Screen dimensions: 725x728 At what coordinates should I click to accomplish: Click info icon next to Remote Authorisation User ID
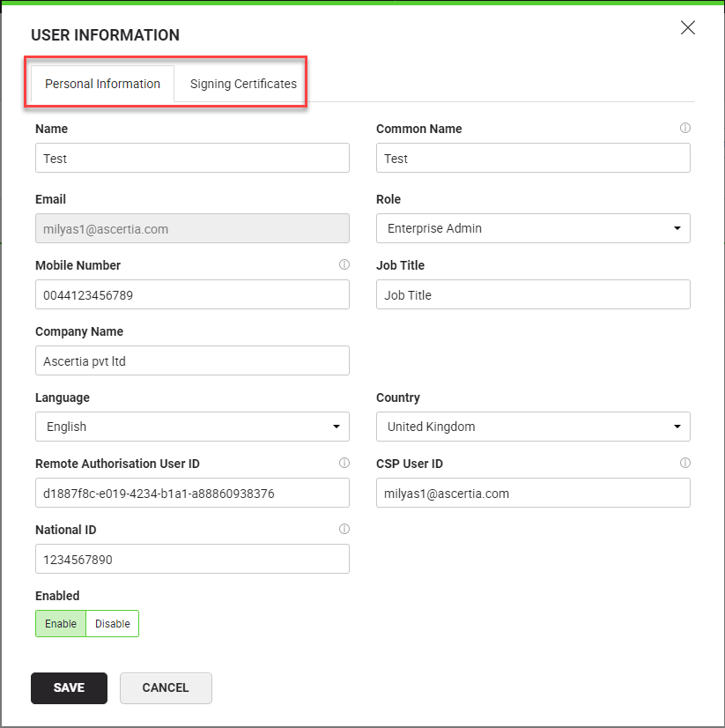pyautogui.click(x=344, y=463)
